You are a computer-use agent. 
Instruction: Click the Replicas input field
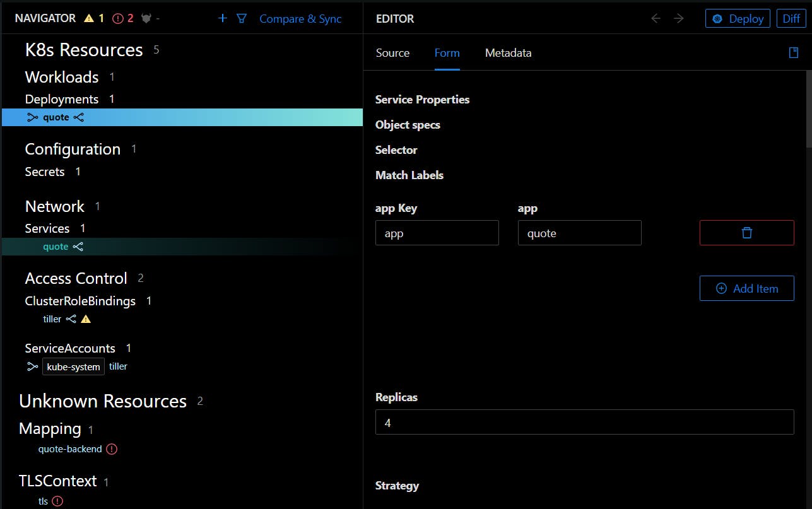(x=585, y=422)
